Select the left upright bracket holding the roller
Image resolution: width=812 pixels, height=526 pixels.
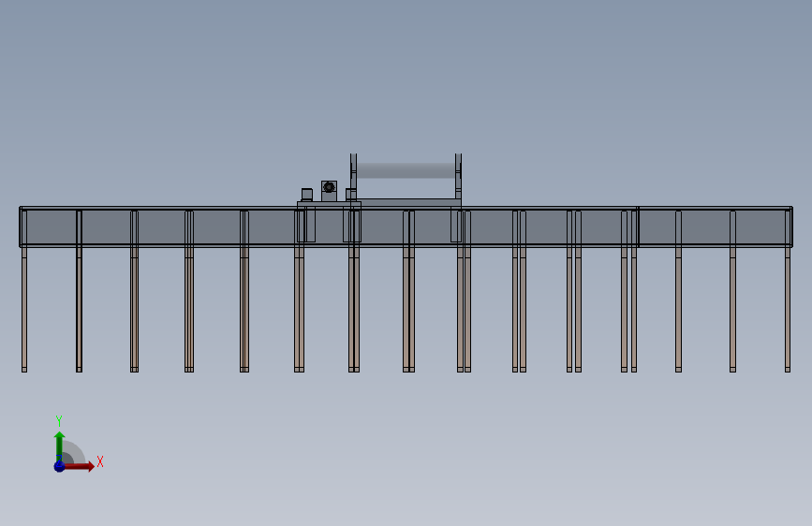(353, 176)
